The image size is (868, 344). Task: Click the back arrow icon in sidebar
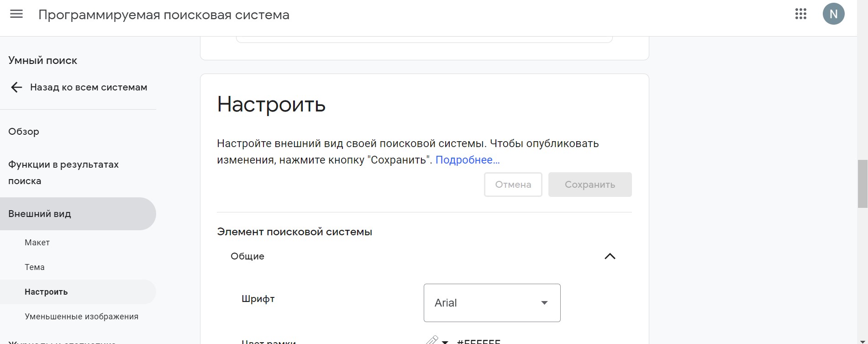[x=16, y=87]
